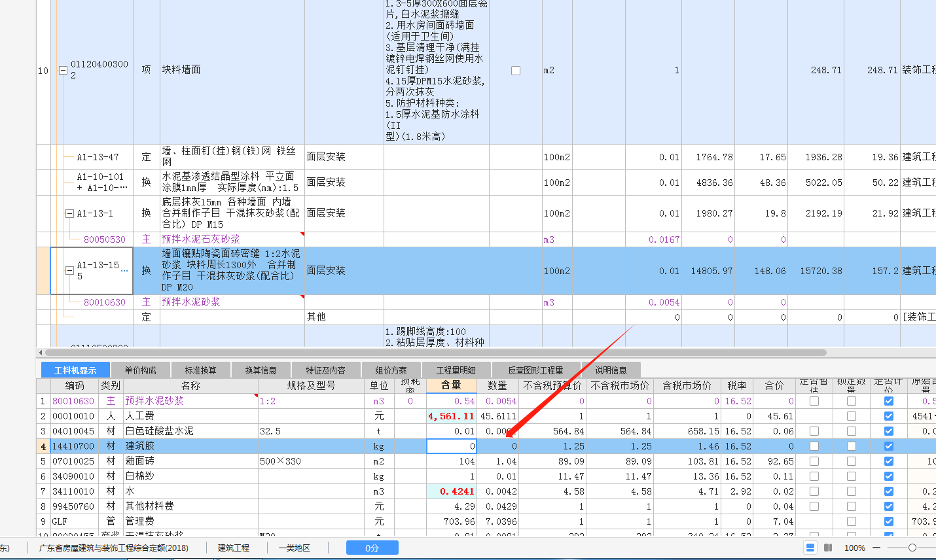Select main material code 80010630 in upper table
This screenshot has width=936, height=560.
[105, 302]
